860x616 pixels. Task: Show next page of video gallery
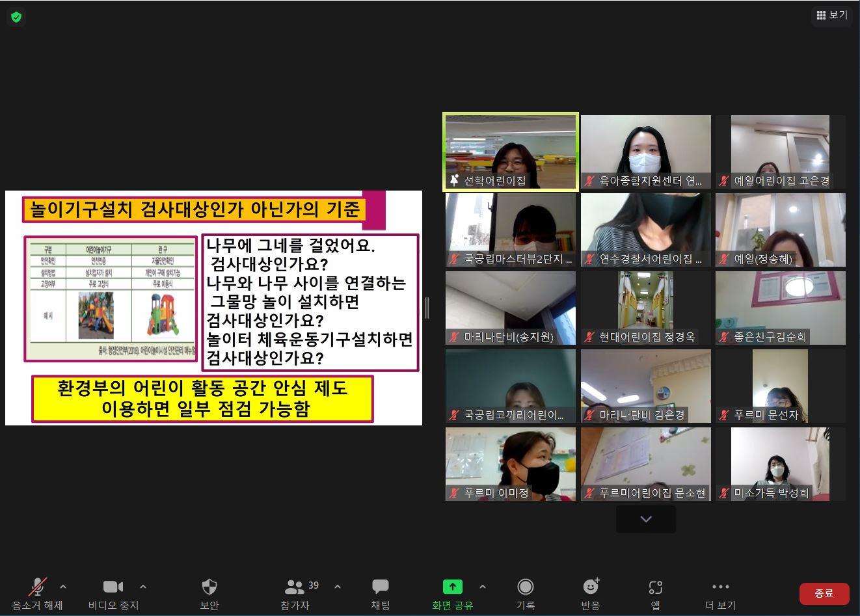(646, 519)
